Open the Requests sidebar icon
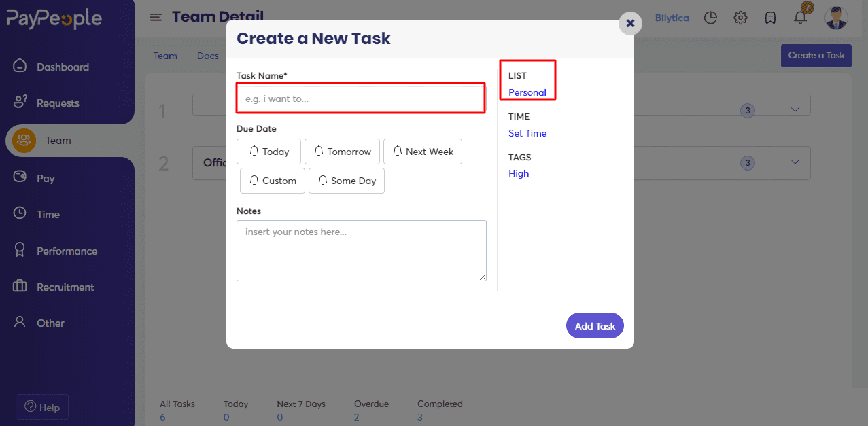 20,103
